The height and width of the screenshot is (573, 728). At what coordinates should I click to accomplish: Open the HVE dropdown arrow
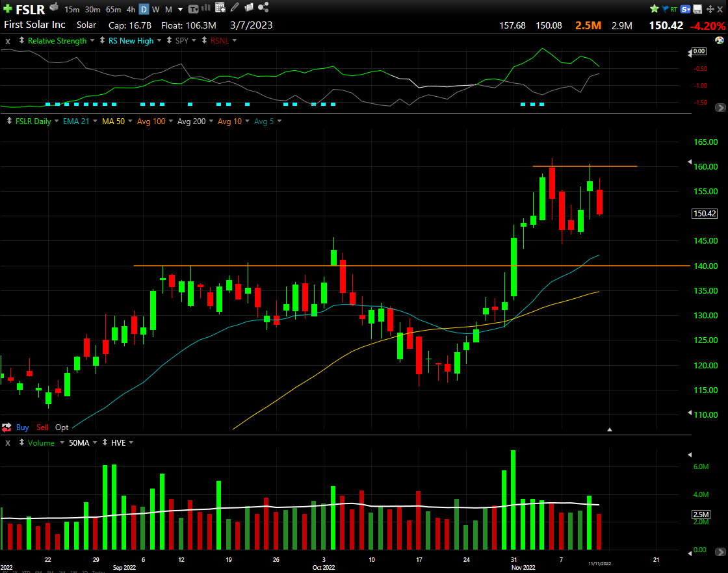(131, 442)
